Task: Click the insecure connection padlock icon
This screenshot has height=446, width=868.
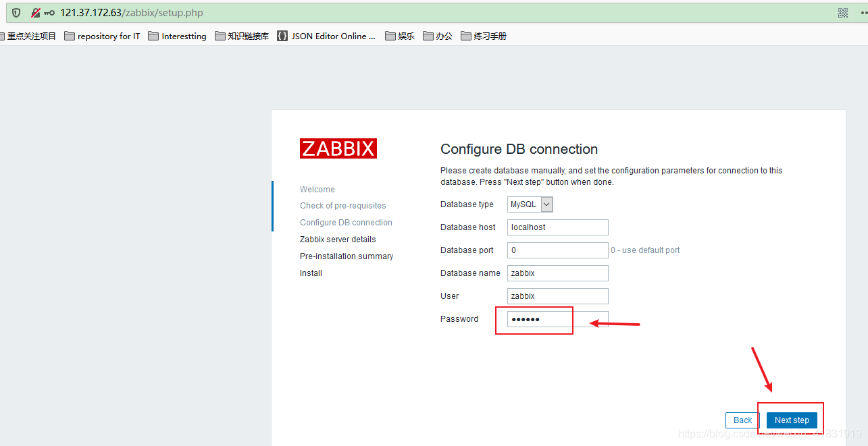Action: 36,13
